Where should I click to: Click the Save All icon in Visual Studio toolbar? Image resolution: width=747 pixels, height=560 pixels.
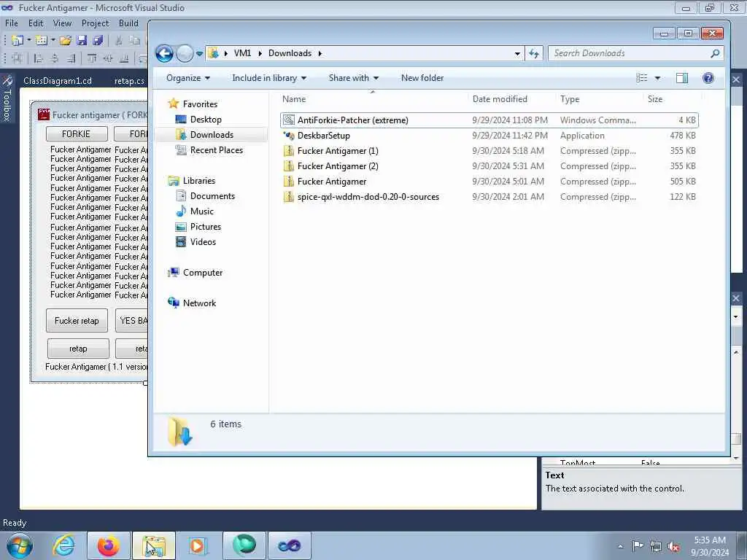click(98, 41)
